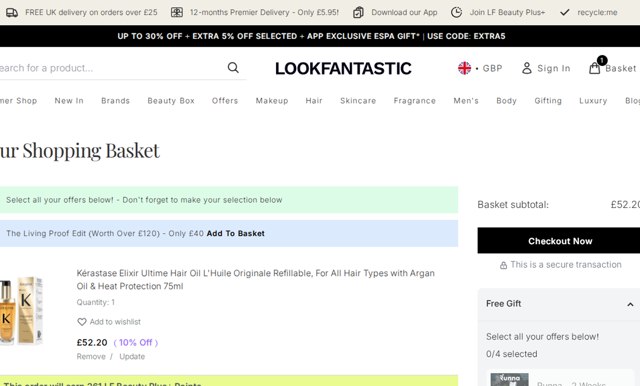The width and height of the screenshot is (640, 386).
Task: Click the secure transaction padlock icon
Action: pos(503,265)
